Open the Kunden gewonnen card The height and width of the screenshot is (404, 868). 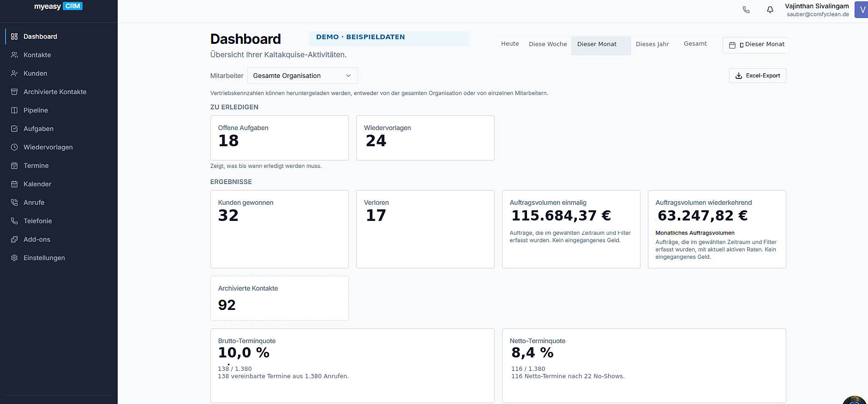(x=280, y=229)
